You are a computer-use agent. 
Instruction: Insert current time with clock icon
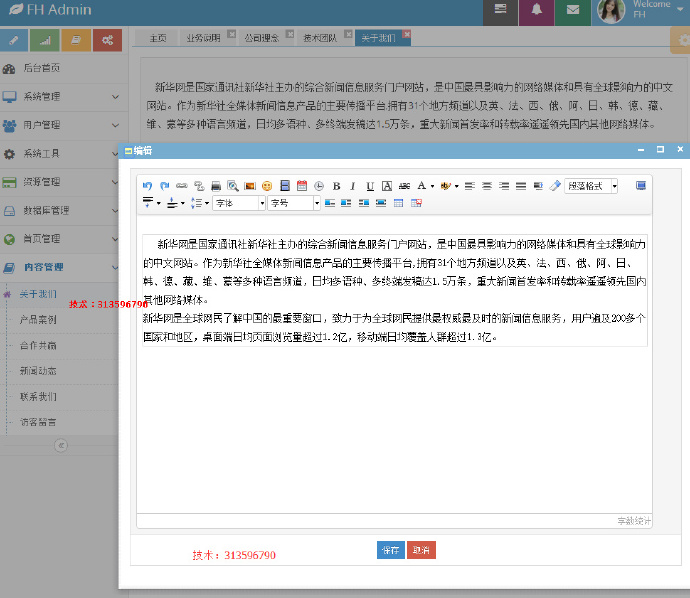coord(319,186)
